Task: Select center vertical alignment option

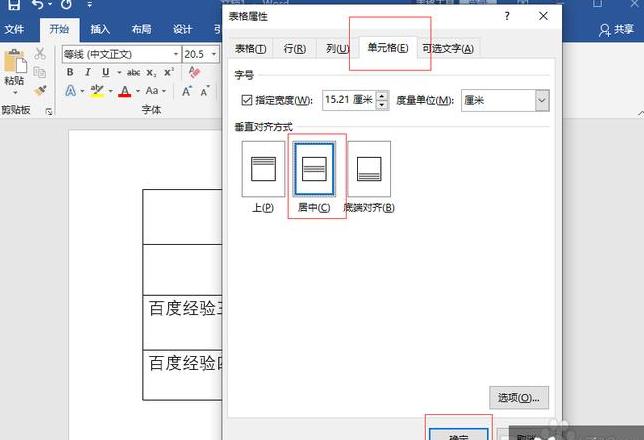Action: point(315,169)
